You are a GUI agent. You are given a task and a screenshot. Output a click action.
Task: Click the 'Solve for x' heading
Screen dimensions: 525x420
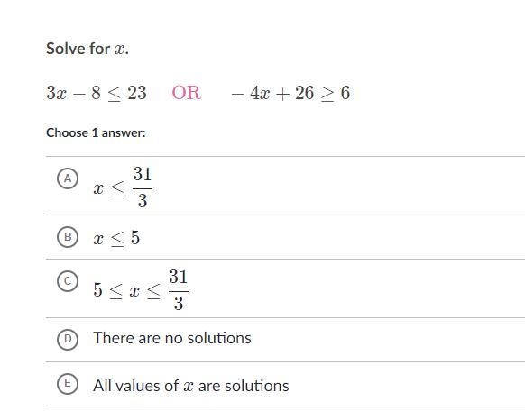point(87,49)
